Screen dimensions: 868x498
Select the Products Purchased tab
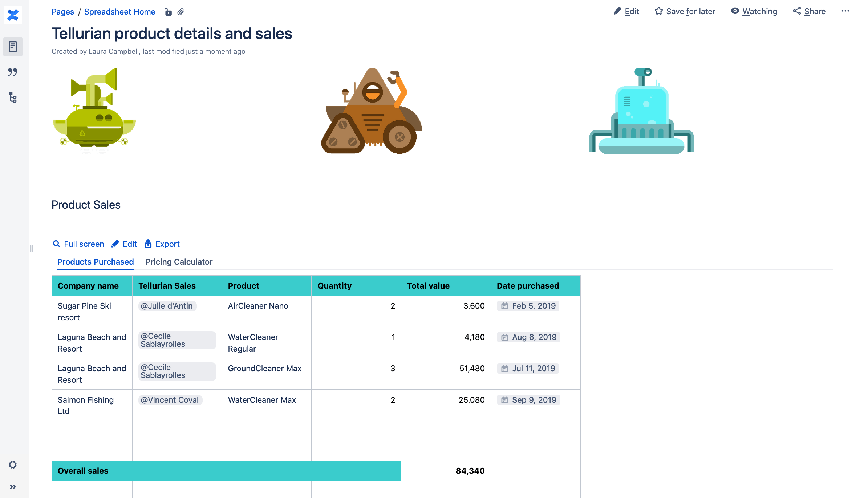point(95,262)
